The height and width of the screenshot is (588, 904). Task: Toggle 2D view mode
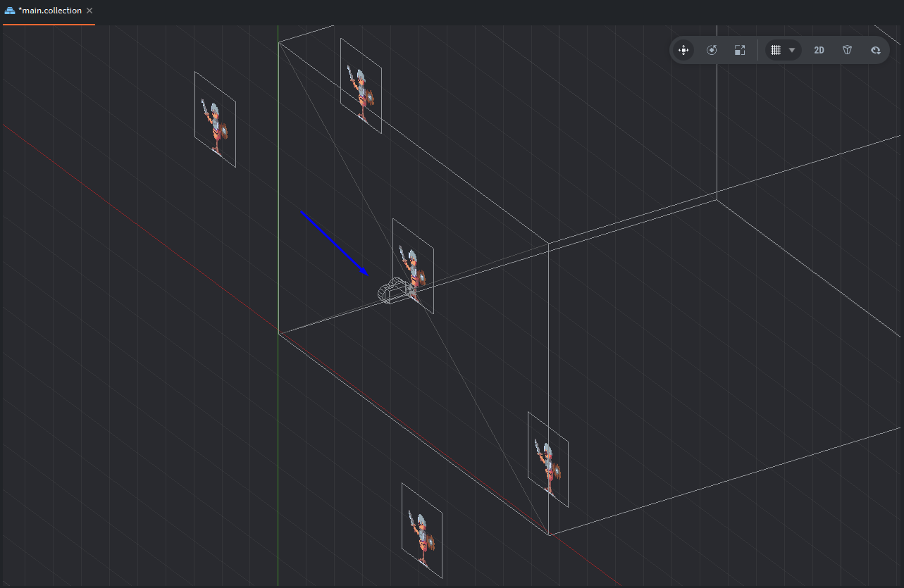tap(819, 50)
